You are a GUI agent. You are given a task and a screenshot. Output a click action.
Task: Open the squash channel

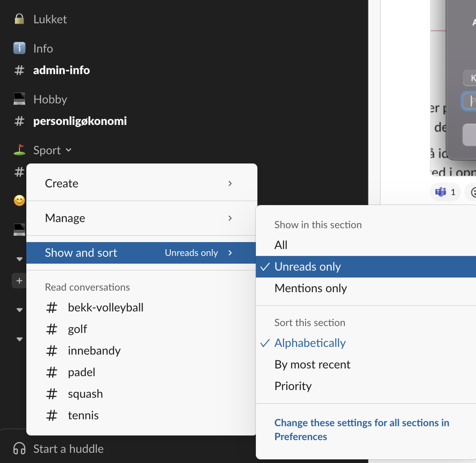tap(142, 394)
